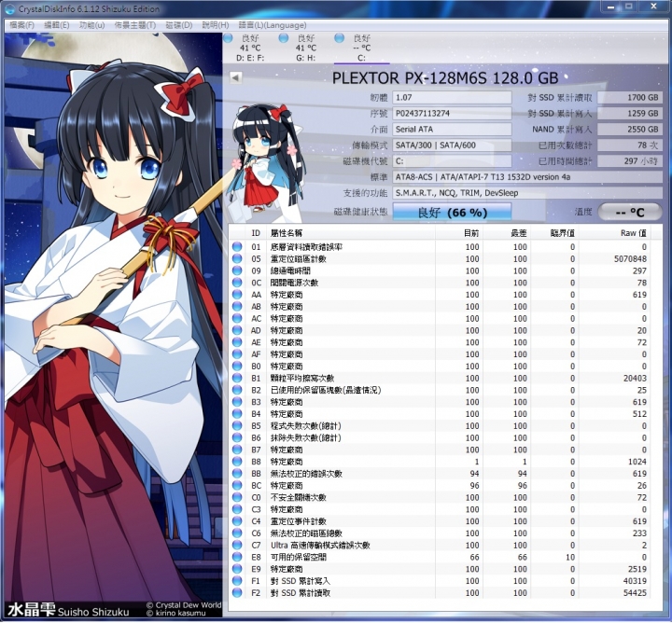Image resolution: width=672 pixels, height=623 pixels.
Task: Click the status orb above D: E: F:
Action: coord(229,38)
